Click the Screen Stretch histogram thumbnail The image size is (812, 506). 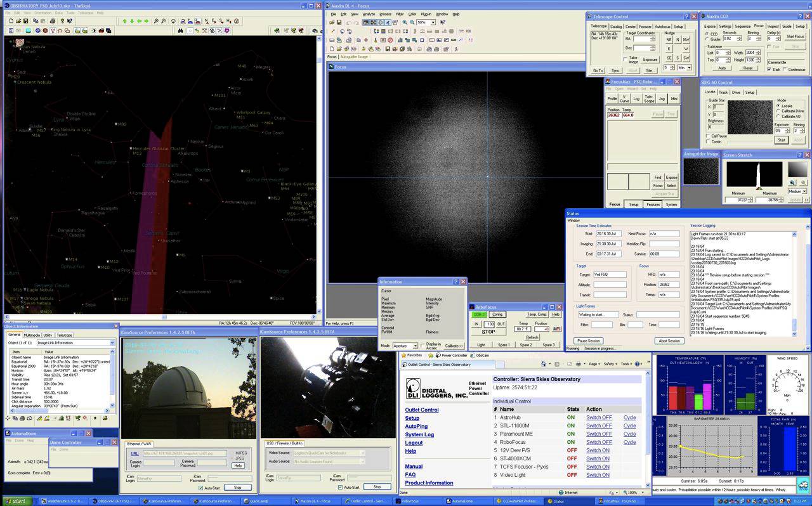click(797, 169)
